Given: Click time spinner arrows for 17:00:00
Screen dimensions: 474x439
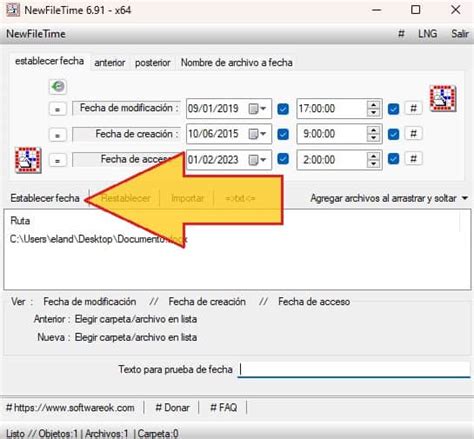Looking at the screenshot, I should (373, 109).
